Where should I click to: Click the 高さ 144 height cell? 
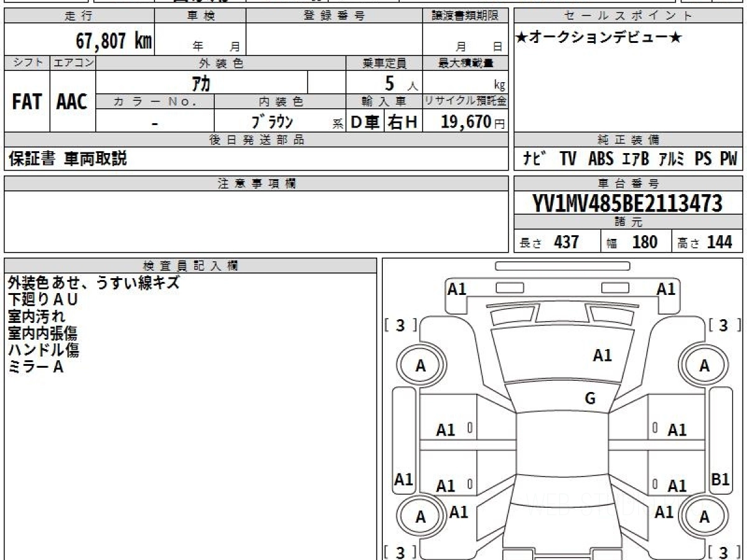click(x=708, y=242)
